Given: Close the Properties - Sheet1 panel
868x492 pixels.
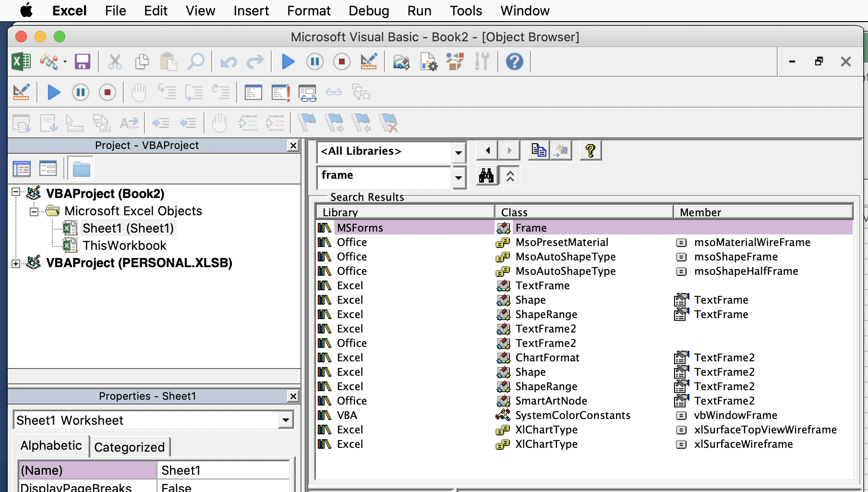Looking at the screenshot, I should pyautogui.click(x=293, y=396).
